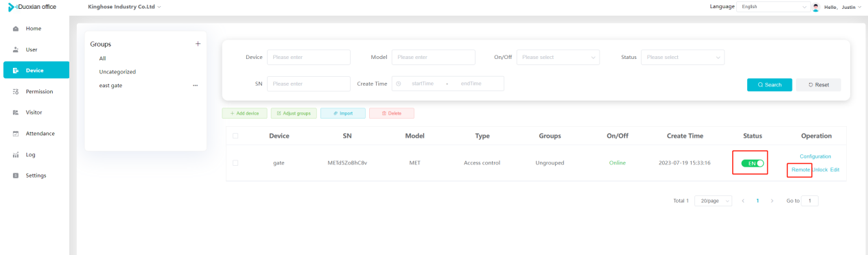Check the select-all header checkbox

click(235, 136)
